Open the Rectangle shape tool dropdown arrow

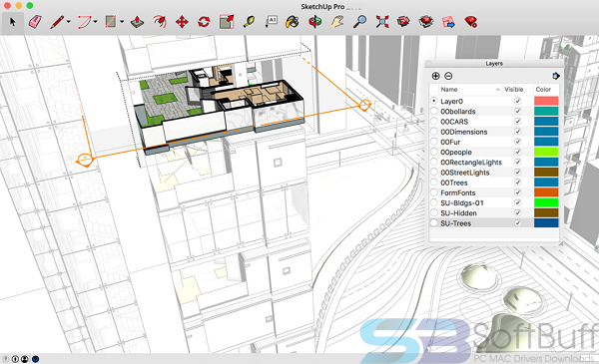tap(122, 22)
